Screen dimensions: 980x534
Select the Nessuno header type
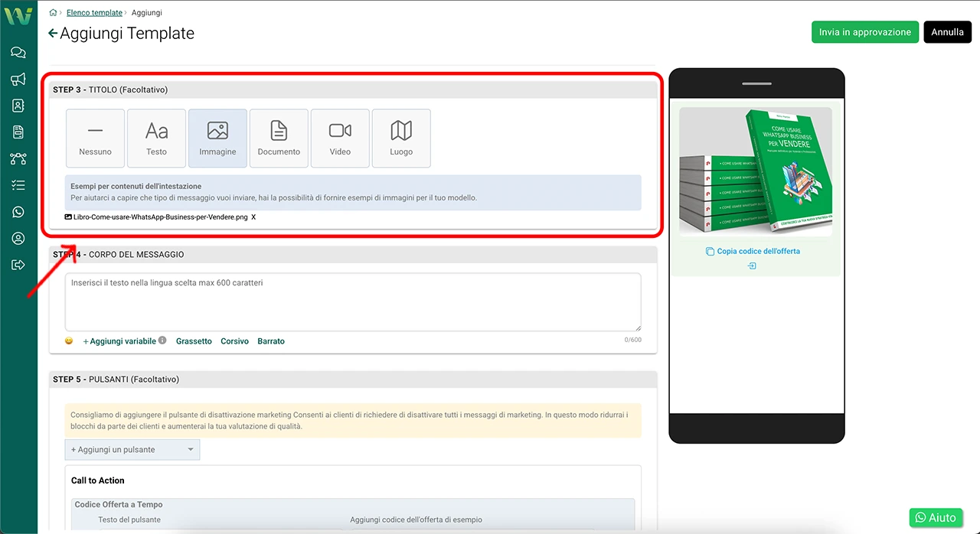coord(95,138)
